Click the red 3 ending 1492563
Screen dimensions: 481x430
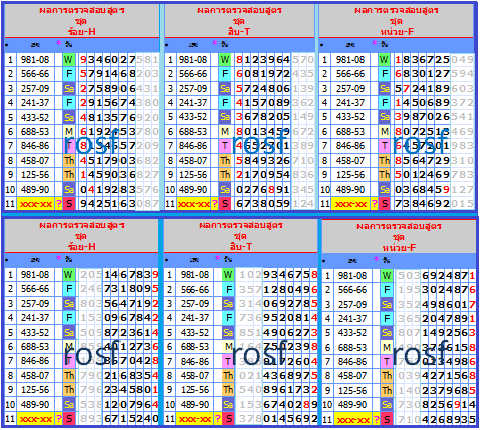click(472, 333)
